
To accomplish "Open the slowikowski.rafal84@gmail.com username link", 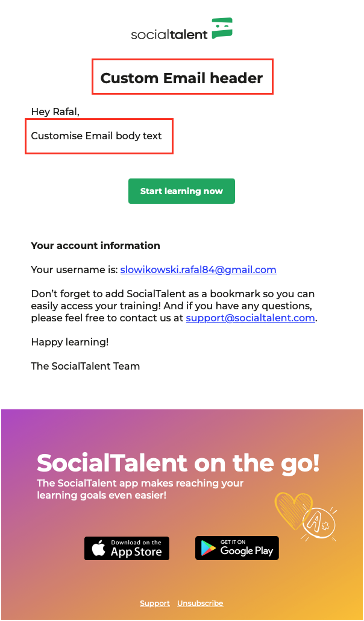I will click(198, 270).
